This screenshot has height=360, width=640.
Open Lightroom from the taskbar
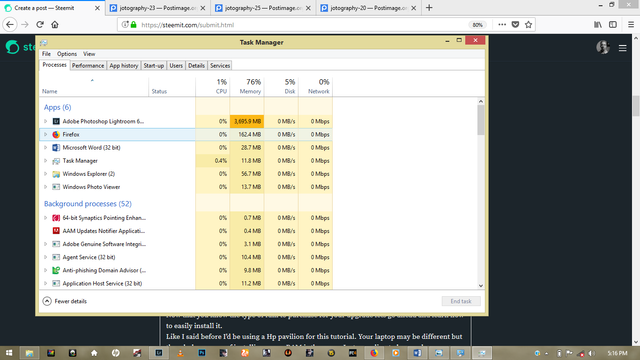[x=159, y=353]
